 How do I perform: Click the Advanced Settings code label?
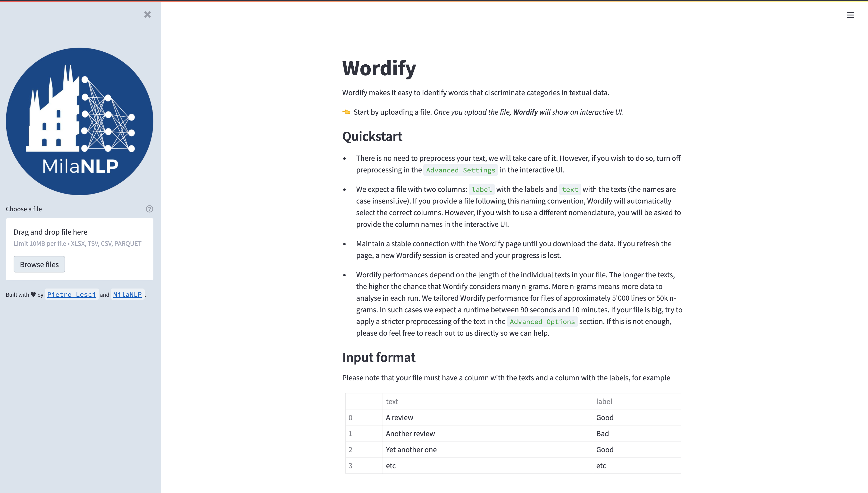pos(460,170)
